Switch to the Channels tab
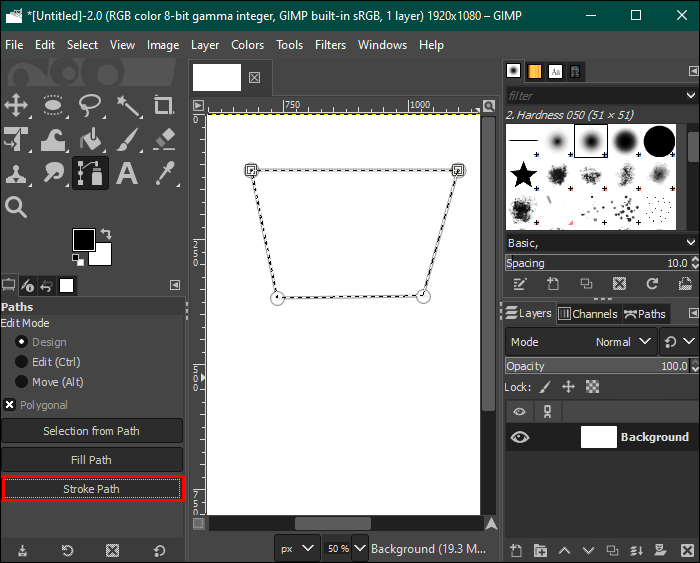 pos(588,314)
